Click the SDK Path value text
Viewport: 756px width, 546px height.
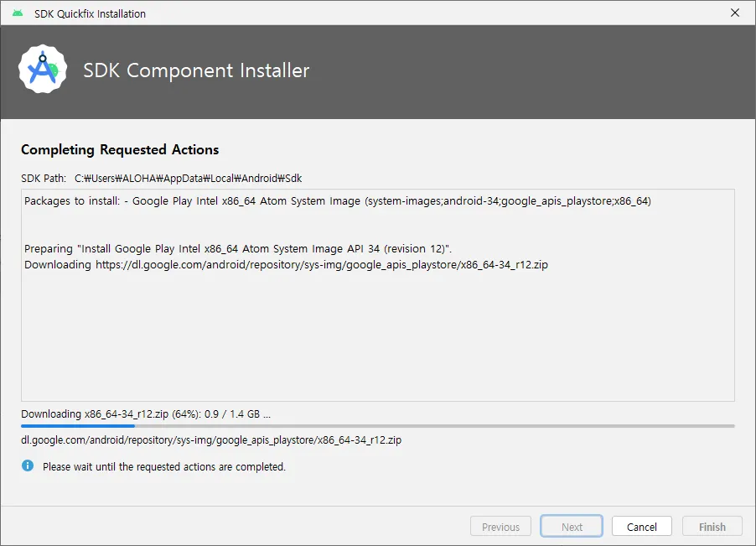coord(188,179)
